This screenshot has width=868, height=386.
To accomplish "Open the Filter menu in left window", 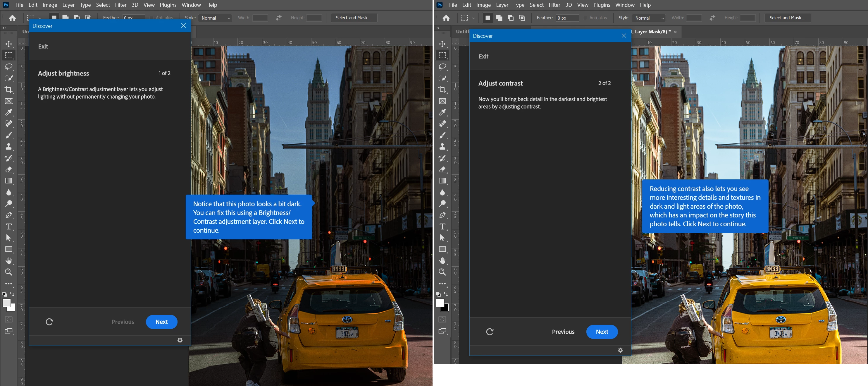I will tap(120, 5).
